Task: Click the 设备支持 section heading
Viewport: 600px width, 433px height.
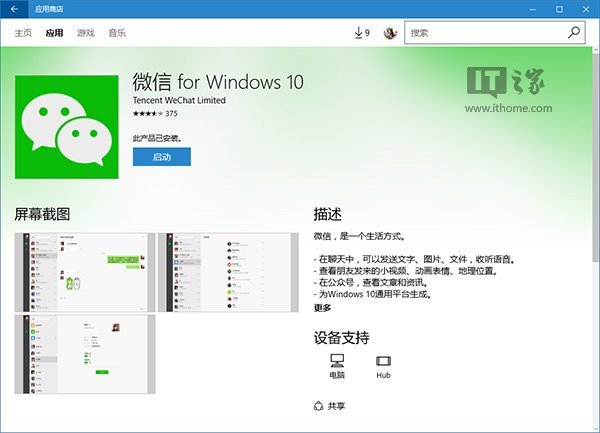Action: tap(341, 338)
